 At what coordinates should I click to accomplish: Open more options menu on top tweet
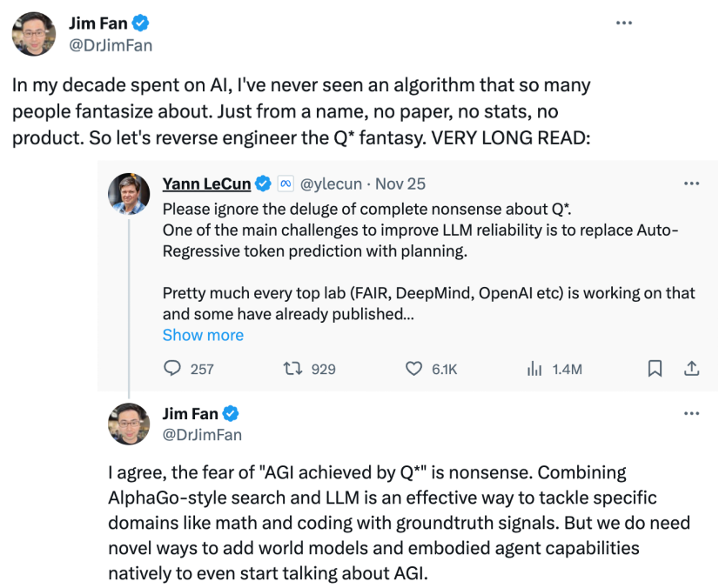[623, 23]
